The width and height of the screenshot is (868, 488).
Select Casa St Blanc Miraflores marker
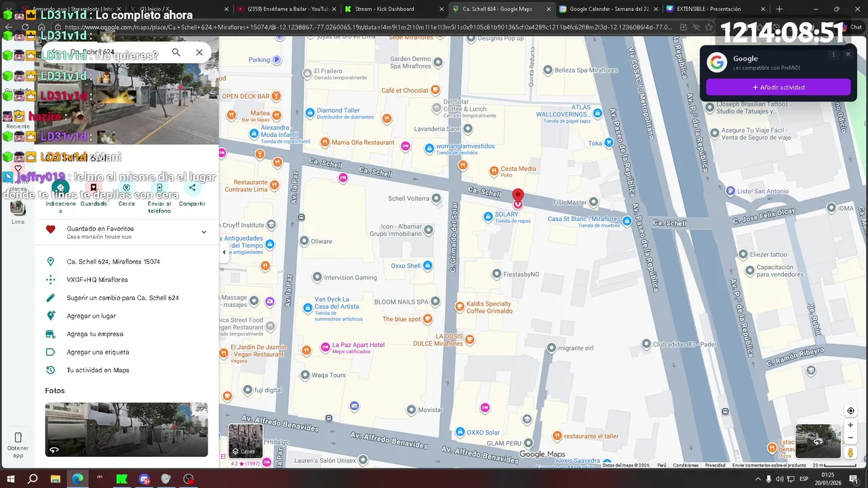[x=627, y=221]
